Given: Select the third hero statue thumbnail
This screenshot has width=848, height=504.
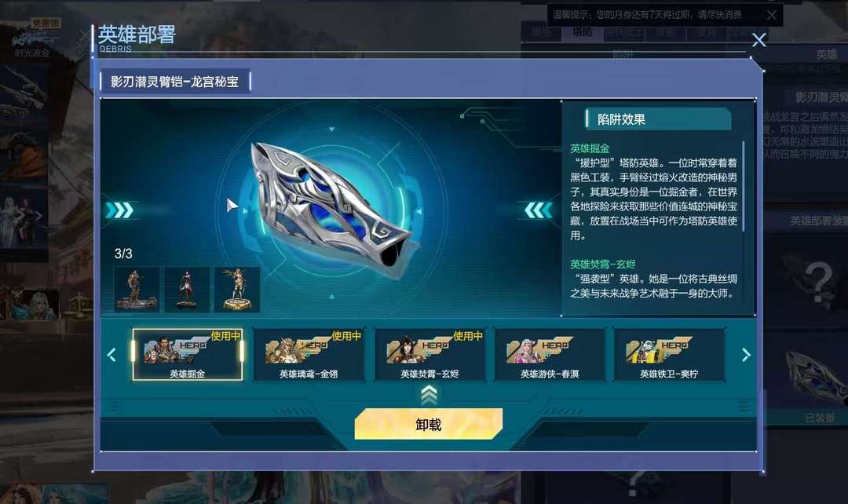Looking at the screenshot, I should 237,290.
